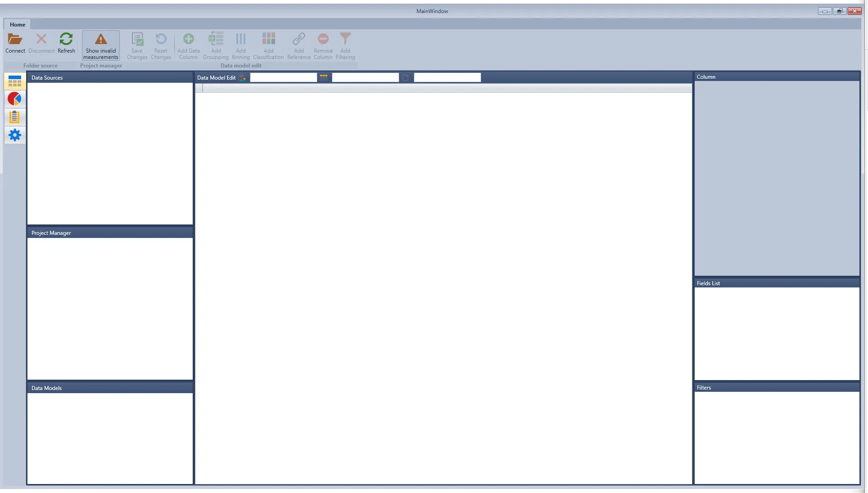Restore down the MainWindow
Viewport: 868px width, 493px height.
(x=840, y=11)
